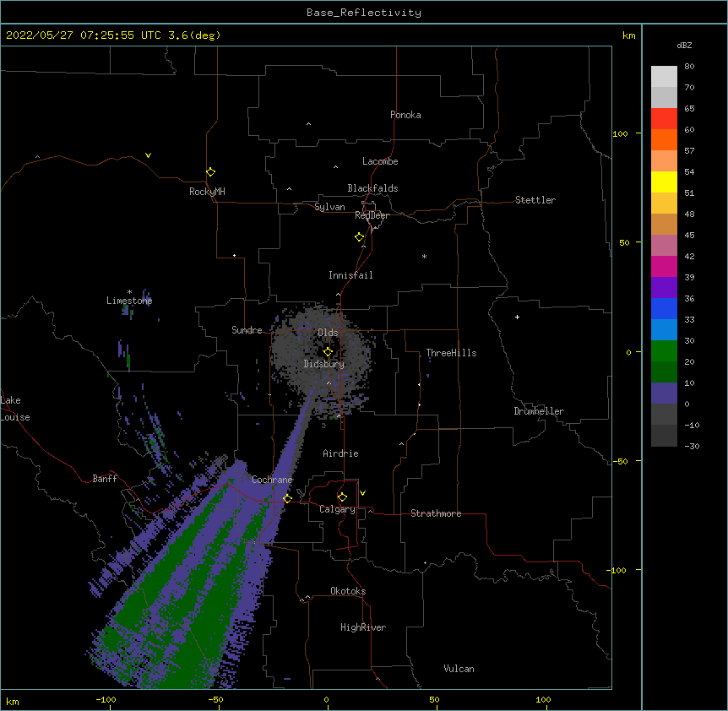The image size is (728, 711).
Task: Select the Drumheller label
Action: (x=539, y=411)
